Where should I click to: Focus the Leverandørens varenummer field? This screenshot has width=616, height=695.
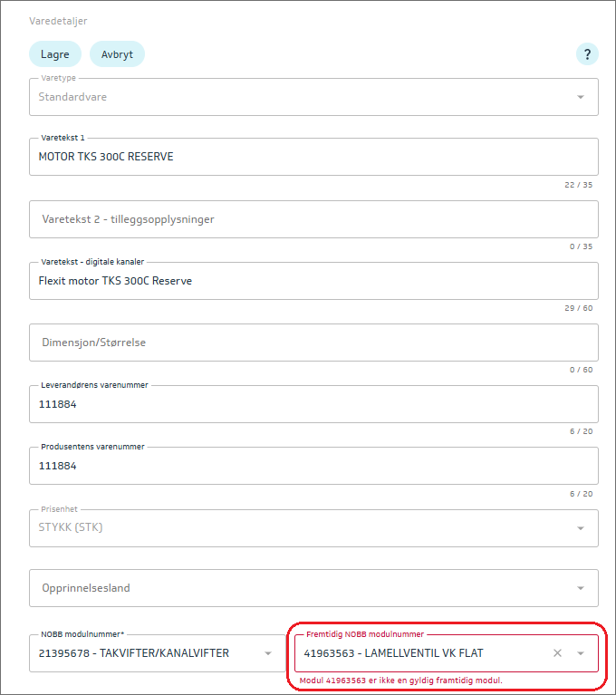(x=313, y=404)
